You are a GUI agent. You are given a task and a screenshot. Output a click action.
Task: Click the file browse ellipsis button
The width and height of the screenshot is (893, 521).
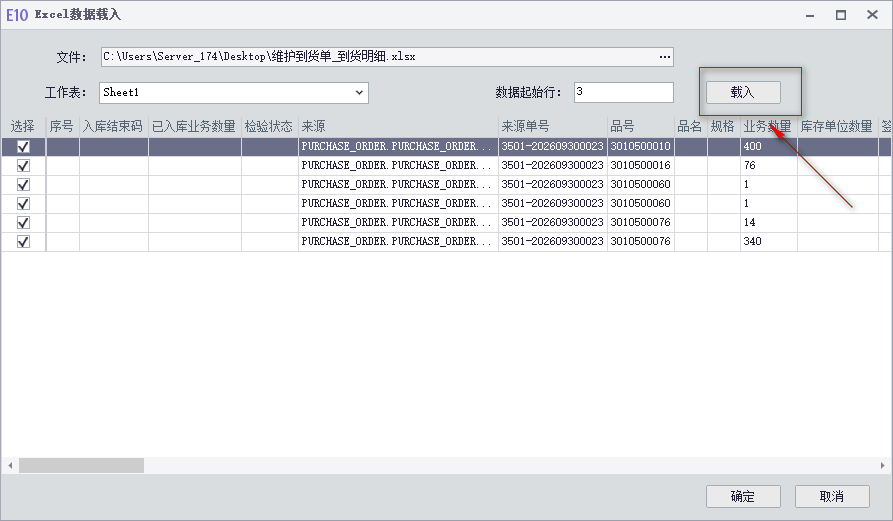pyautogui.click(x=664, y=57)
